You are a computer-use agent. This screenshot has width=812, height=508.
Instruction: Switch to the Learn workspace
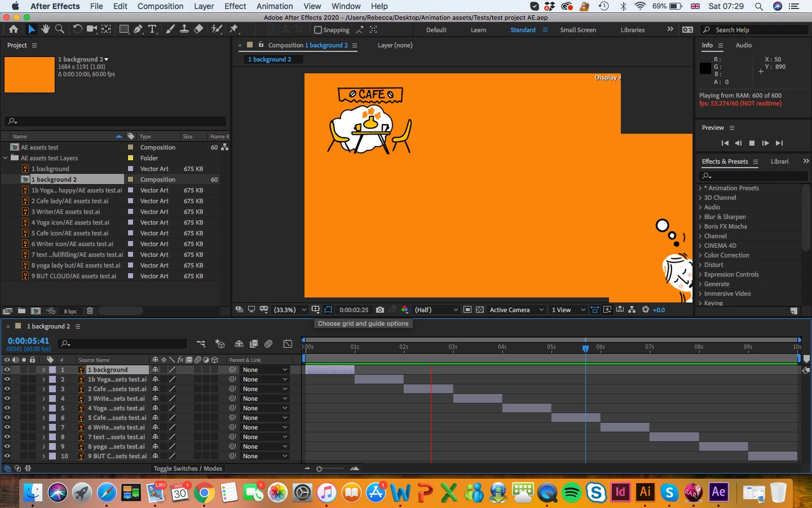click(478, 30)
